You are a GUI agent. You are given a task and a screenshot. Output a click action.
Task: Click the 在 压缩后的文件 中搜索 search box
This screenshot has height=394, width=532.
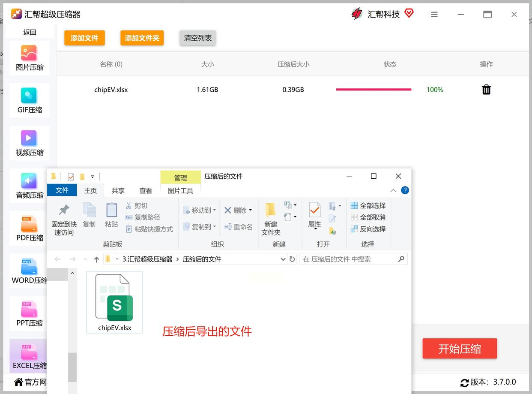(x=349, y=259)
